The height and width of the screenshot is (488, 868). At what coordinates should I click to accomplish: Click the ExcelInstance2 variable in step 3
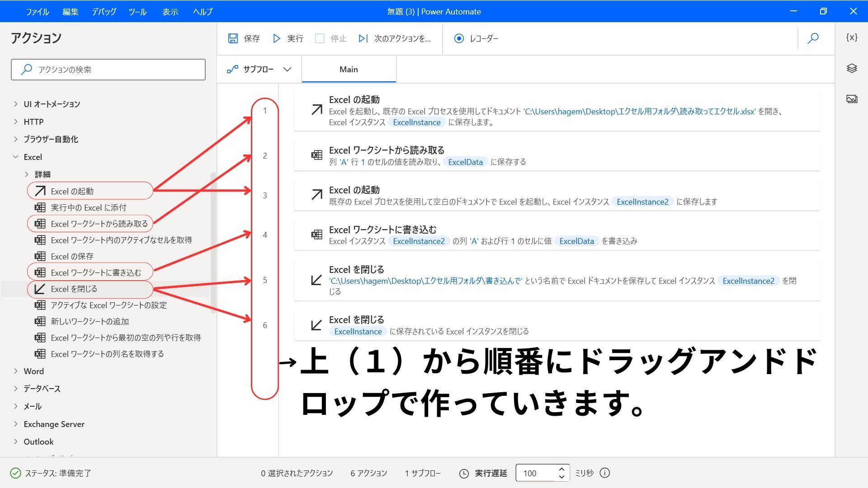642,202
